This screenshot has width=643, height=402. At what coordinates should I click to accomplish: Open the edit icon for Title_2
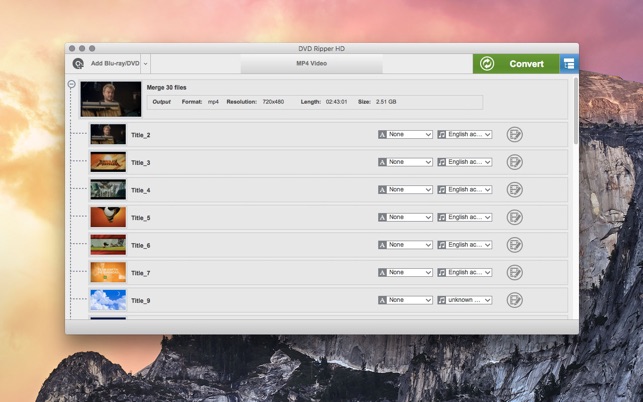(x=514, y=134)
